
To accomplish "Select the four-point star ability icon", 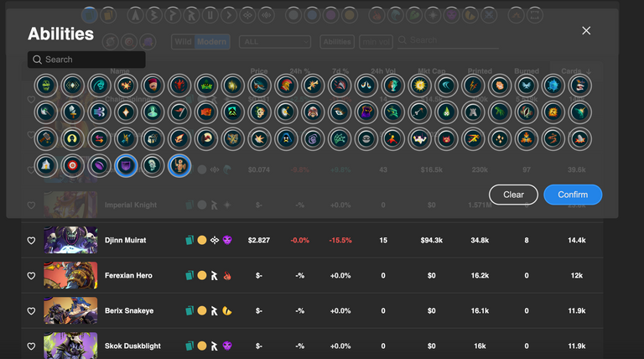I will pyautogui.click(x=126, y=112).
